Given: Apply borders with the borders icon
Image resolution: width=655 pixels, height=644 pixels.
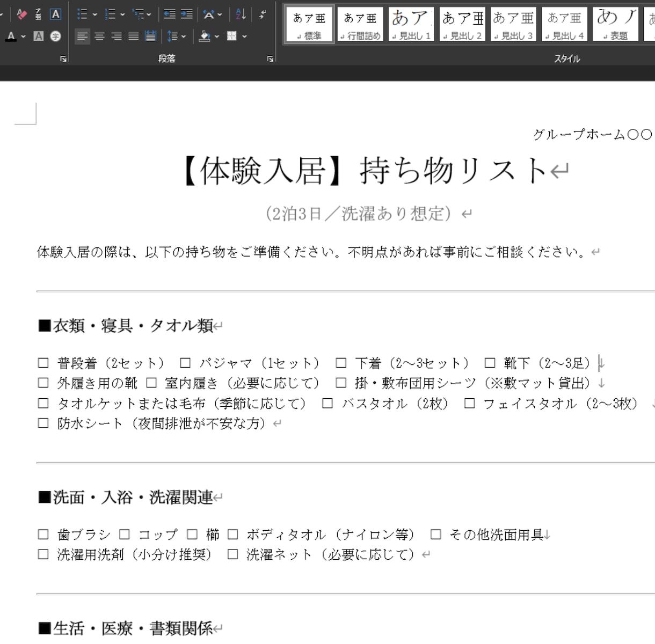Looking at the screenshot, I should tap(232, 36).
